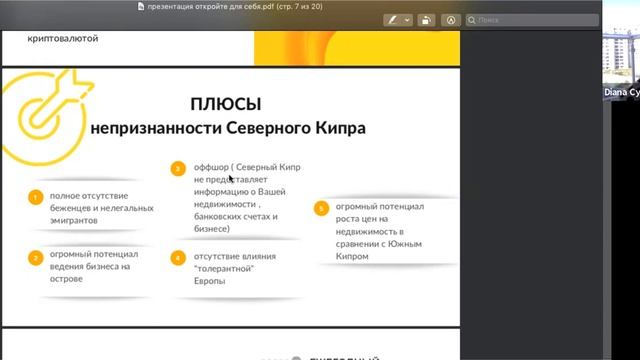Click the PDF document icon in title bar
The width and height of the screenshot is (640, 360).
[x=141, y=6]
